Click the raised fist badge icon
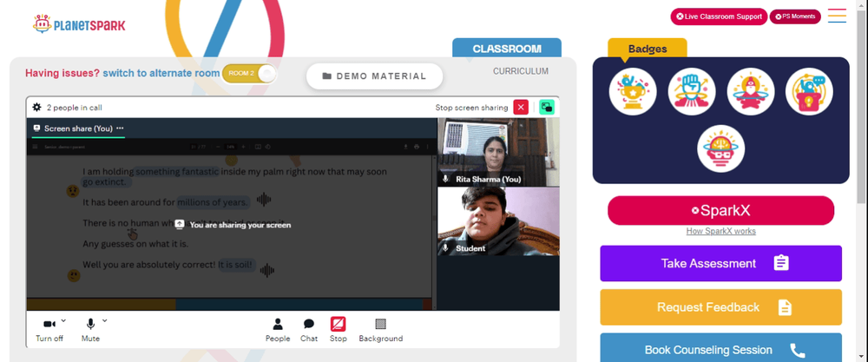 click(x=692, y=91)
